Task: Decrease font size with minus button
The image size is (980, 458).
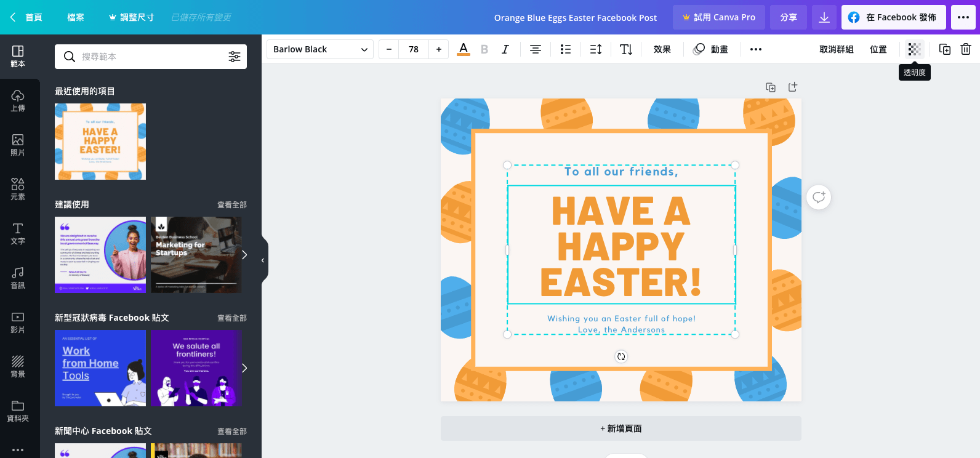Action: (388, 49)
